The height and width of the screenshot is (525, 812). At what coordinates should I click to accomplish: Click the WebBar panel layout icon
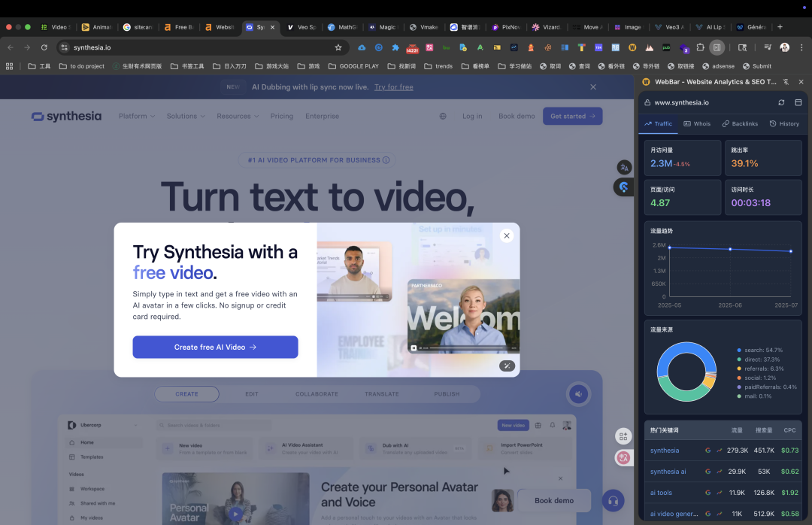[798, 102]
